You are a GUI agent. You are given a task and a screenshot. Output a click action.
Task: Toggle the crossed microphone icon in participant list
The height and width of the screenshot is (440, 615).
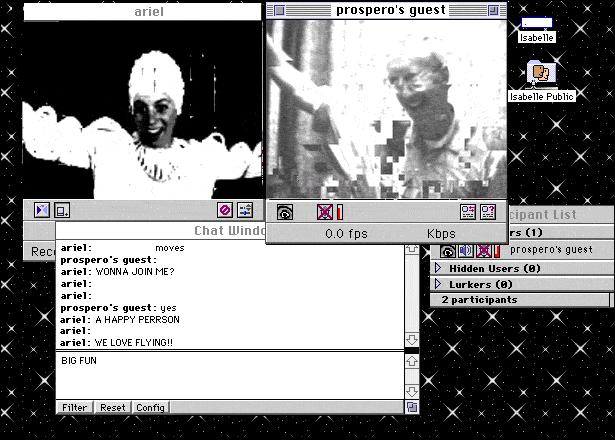(x=484, y=251)
